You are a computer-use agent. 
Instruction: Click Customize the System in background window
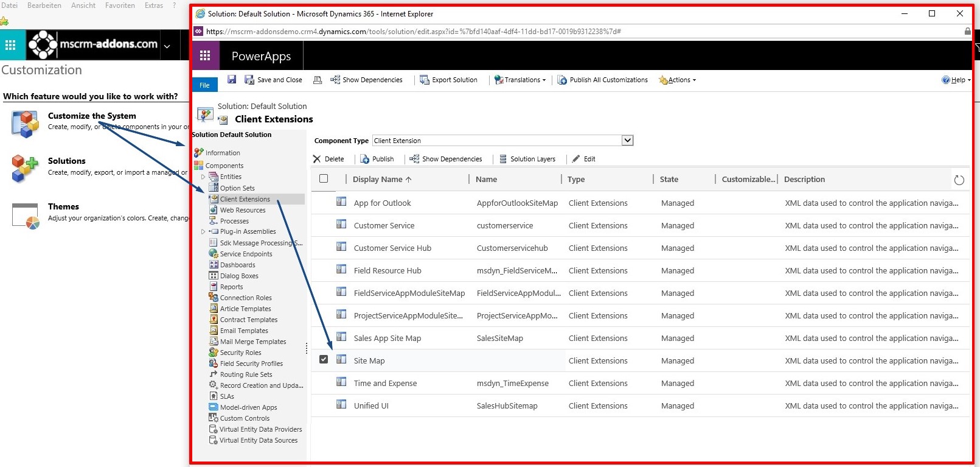coord(92,116)
